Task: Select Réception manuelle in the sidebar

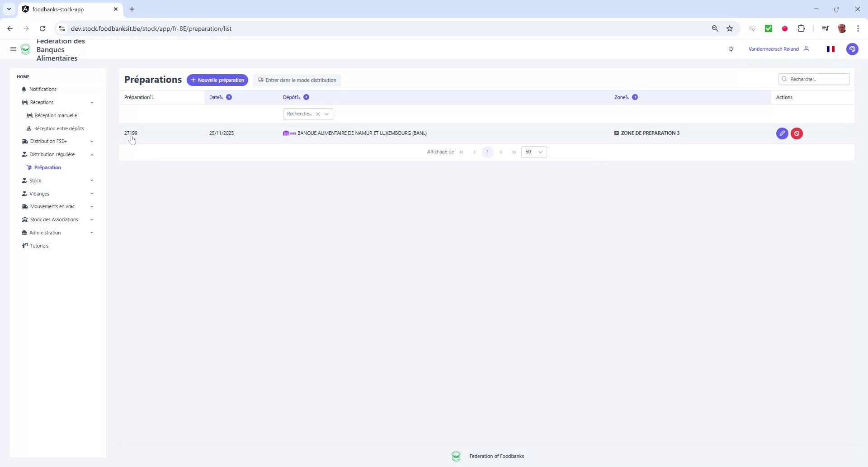Action: 56,115
